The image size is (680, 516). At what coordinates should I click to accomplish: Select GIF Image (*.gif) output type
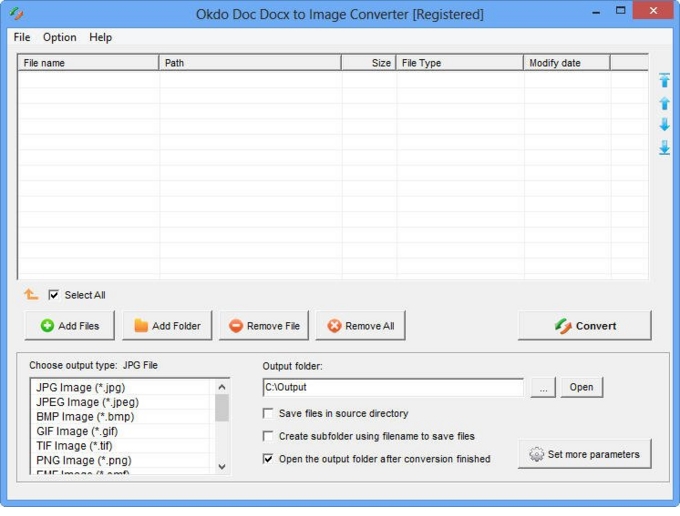click(x=122, y=431)
